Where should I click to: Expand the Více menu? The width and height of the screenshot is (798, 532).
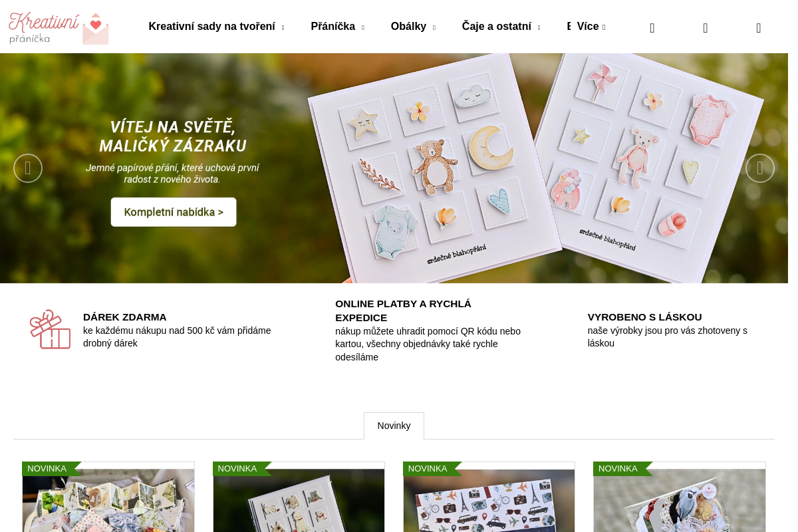coord(591,27)
